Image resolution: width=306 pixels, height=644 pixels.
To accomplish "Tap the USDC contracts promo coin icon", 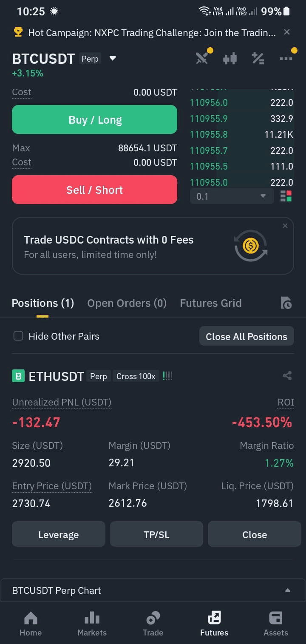I will [251, 246].
